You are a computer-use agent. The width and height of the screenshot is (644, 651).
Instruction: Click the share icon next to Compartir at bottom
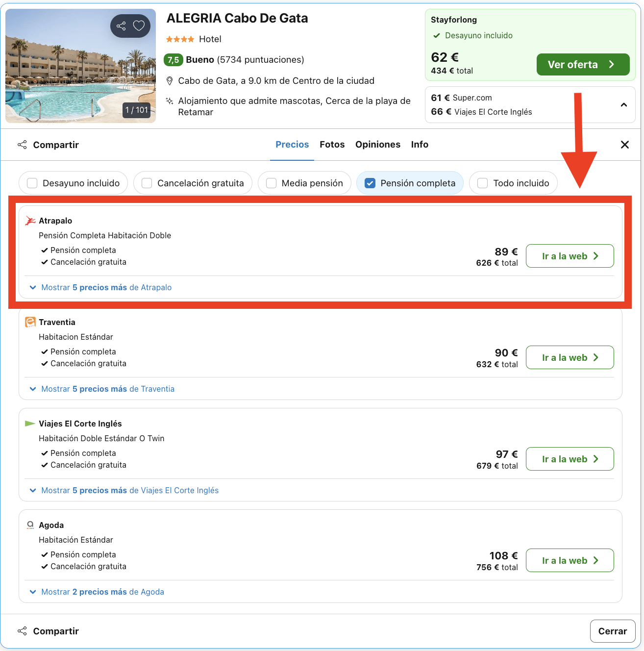coord(22,631)
